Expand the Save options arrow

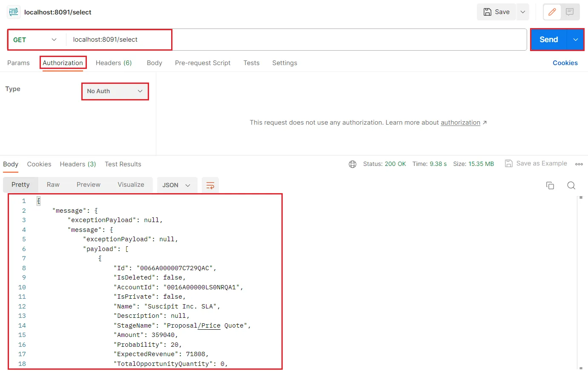point(523,12)
